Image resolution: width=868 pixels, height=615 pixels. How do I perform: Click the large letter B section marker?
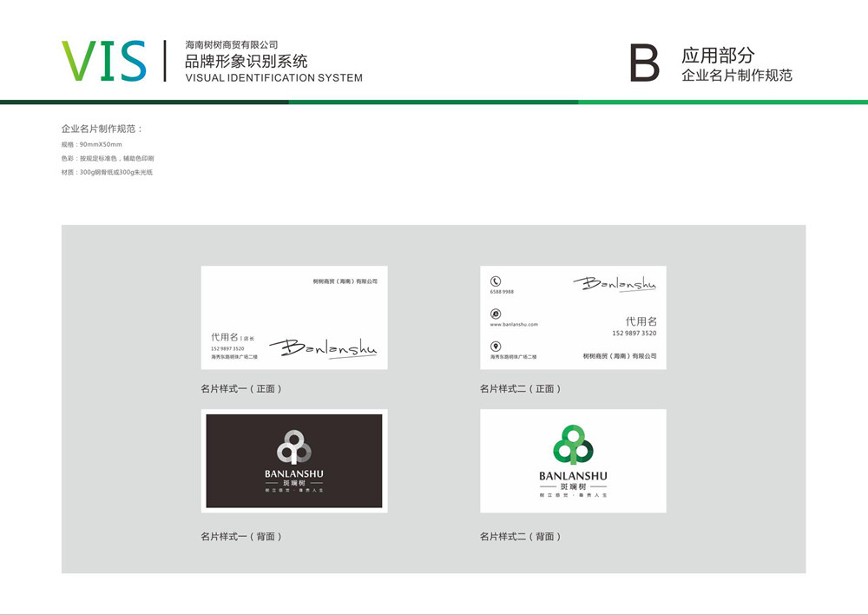click(644, 63)
